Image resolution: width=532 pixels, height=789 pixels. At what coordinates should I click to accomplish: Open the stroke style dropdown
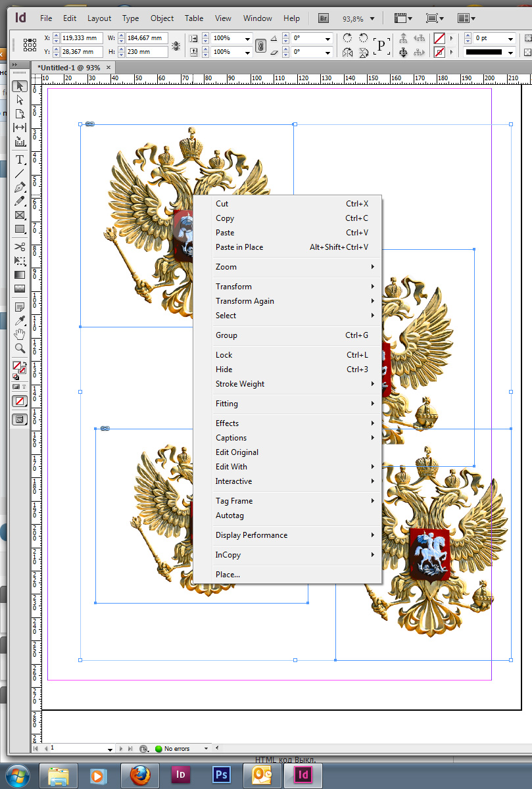[x=510, y=52]
